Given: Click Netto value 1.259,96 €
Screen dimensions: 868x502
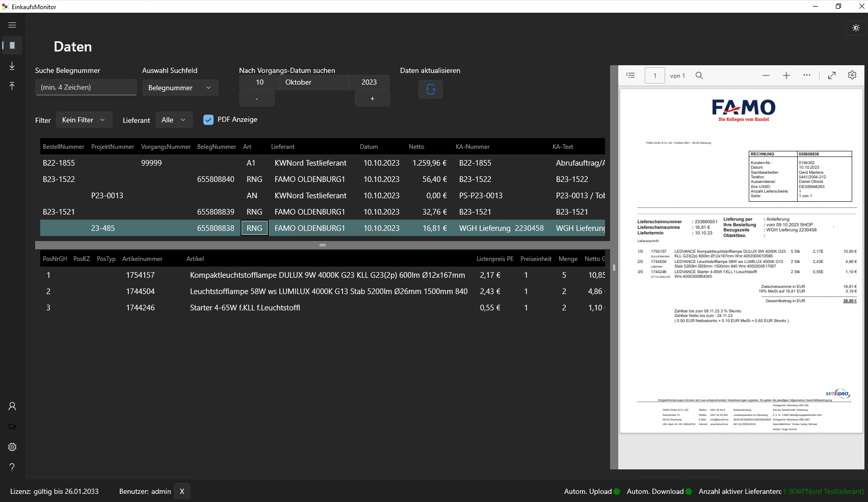Looking at the screenshot, I should tap(429, 163).
